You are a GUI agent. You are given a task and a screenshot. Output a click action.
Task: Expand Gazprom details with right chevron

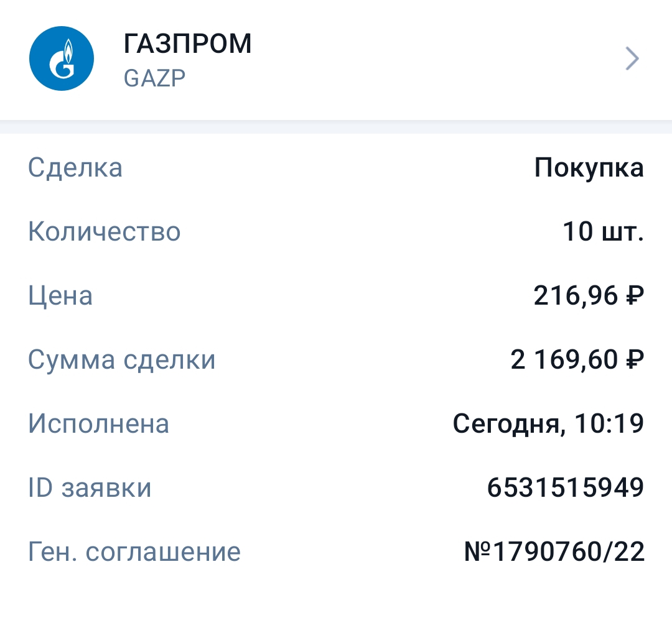632,60
